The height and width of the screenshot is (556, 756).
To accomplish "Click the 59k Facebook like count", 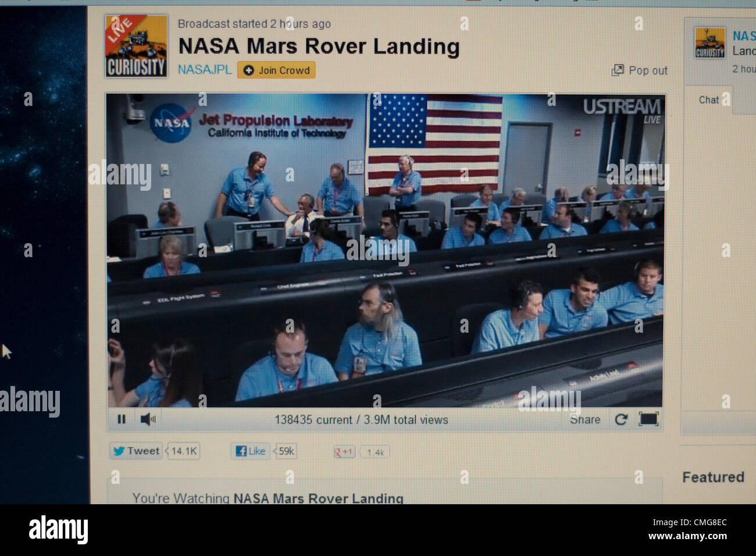I will [286, 451].
